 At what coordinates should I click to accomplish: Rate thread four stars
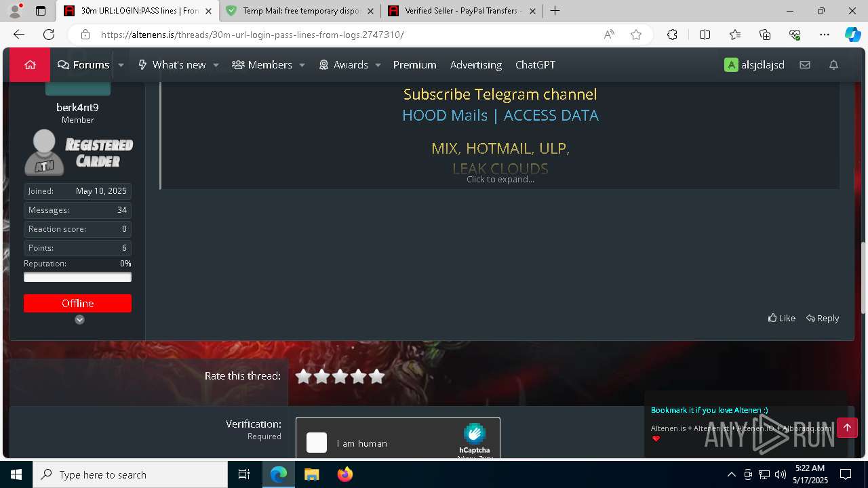point(358,376)
